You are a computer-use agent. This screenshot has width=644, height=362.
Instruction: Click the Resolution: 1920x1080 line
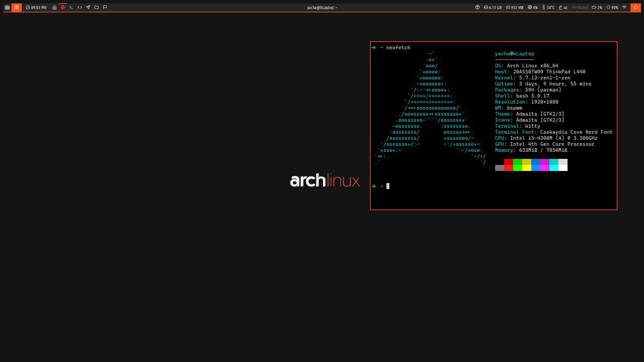tap(526, 102)
